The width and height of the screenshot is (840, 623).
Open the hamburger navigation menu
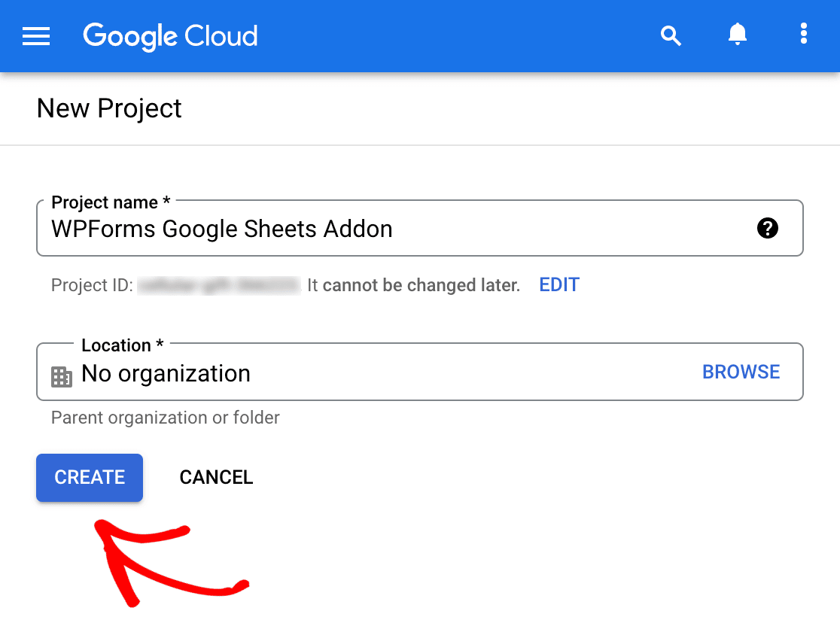pyautogui.click(x=36, y=36)
